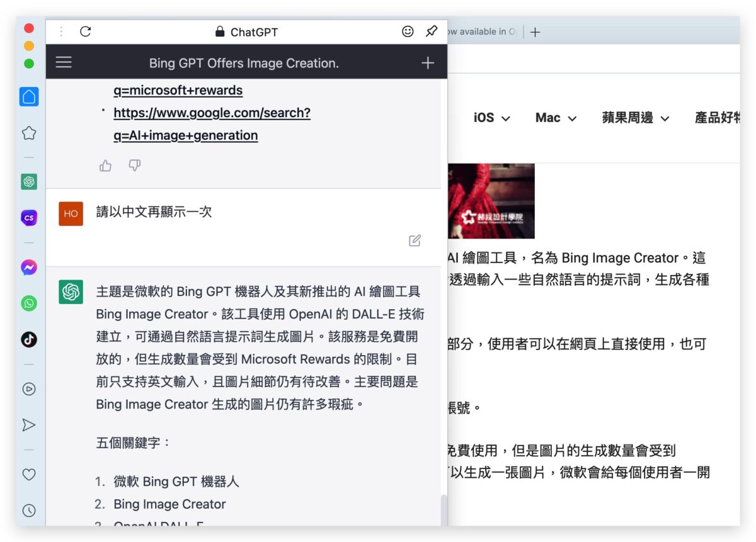Edit the message 請以中文再顯示一次
This screenshot has height=542, width=756.
[415, 240]
